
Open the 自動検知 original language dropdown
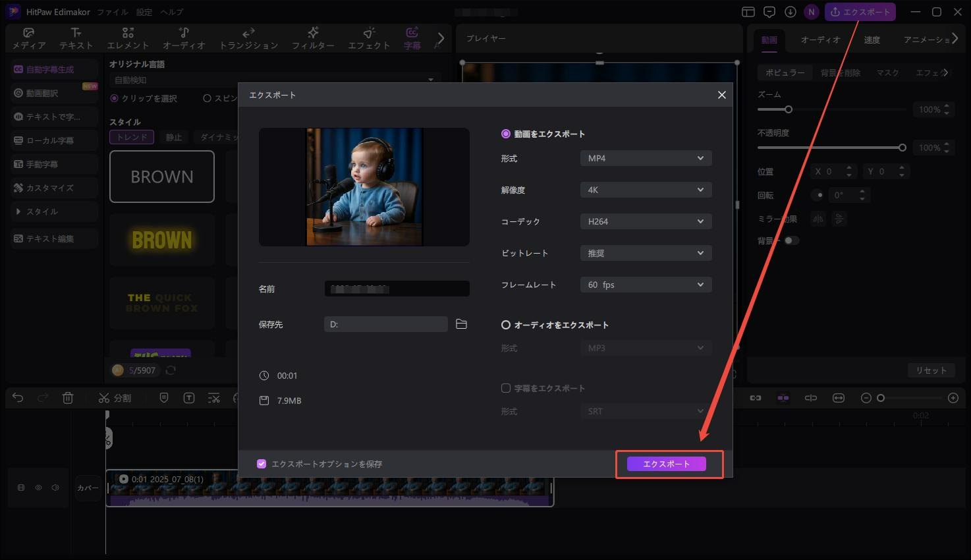275,80
